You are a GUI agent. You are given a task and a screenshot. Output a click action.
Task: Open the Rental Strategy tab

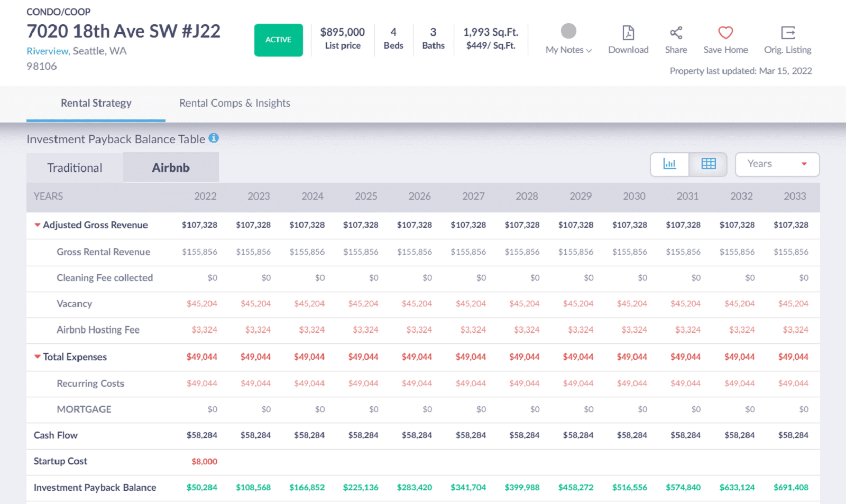pyautogui.click(x=96, y=104)
